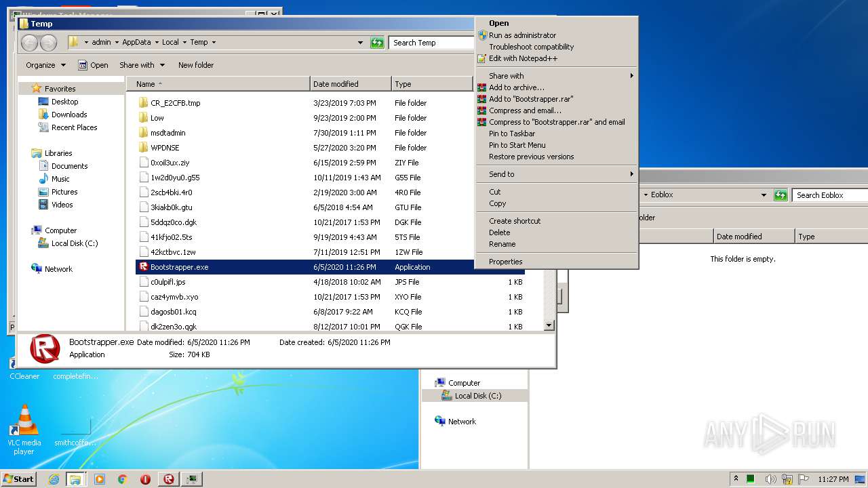Select Run as administrator from context menu
The height and width of the screenshot is (488, 868).
(x=522, y=35)
